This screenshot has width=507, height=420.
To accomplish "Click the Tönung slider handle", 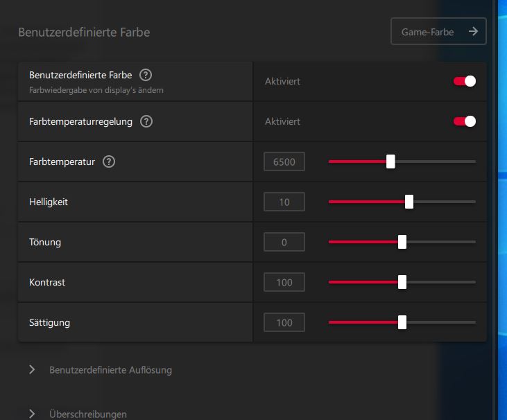I will click(402, 242).
